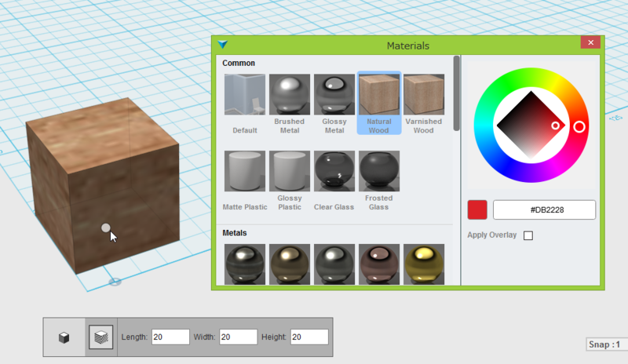Image resolution: width=628 pixels, height=364 pixels.
Task: Click the solid box primitive icon
Action: coord(64,337)
